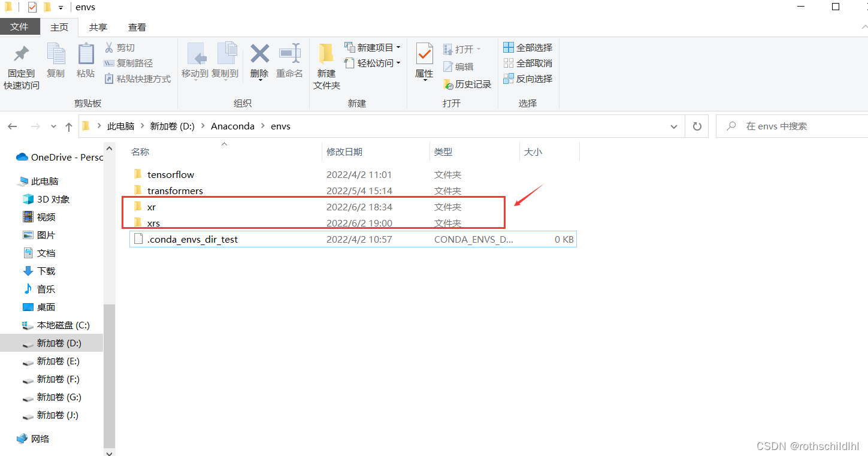Click Invert selection
The image size is (868, 456).
point(528,78)
